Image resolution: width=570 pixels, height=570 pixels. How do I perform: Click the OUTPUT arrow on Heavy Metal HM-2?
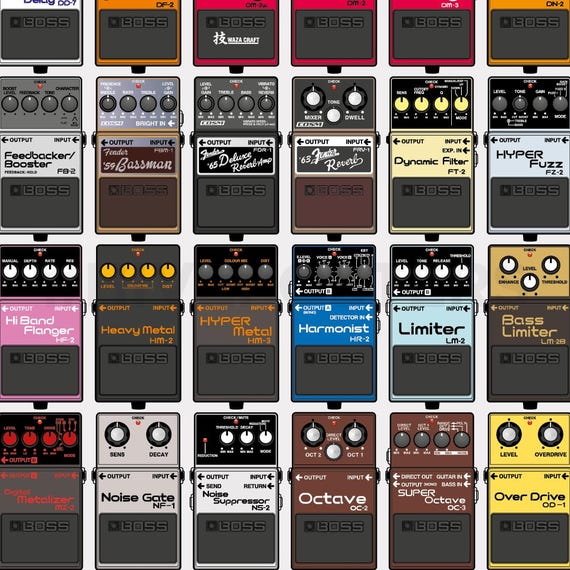pos(103,308)
